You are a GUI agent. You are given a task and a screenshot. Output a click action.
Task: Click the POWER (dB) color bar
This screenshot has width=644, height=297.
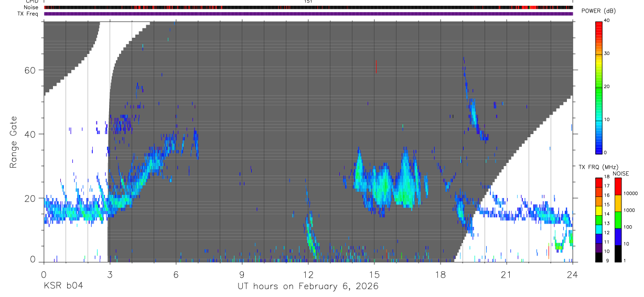(x=598, y=87)
